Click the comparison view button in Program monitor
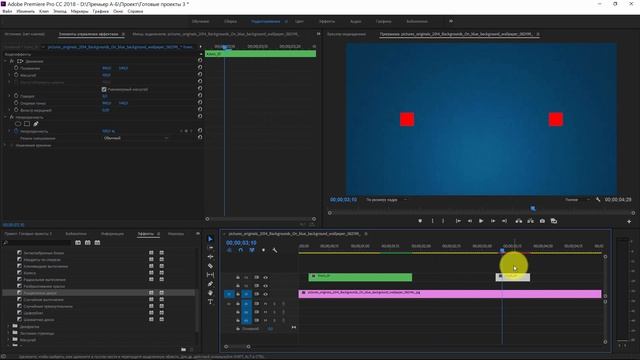640x360 pixels. point(554,221)
